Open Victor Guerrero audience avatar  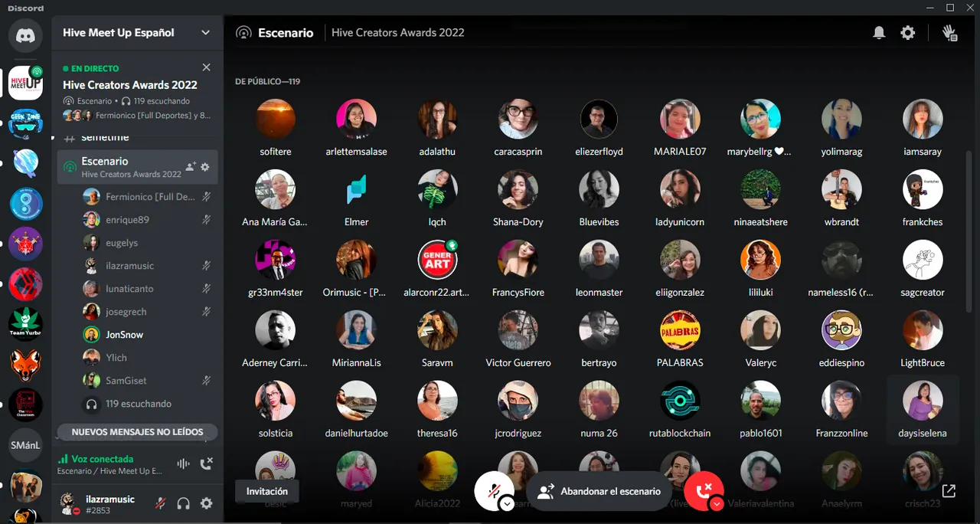(x=518, y=331)
